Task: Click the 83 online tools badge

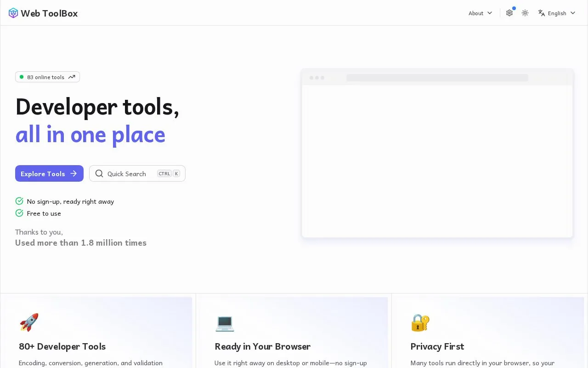Action: coord(47,77)
